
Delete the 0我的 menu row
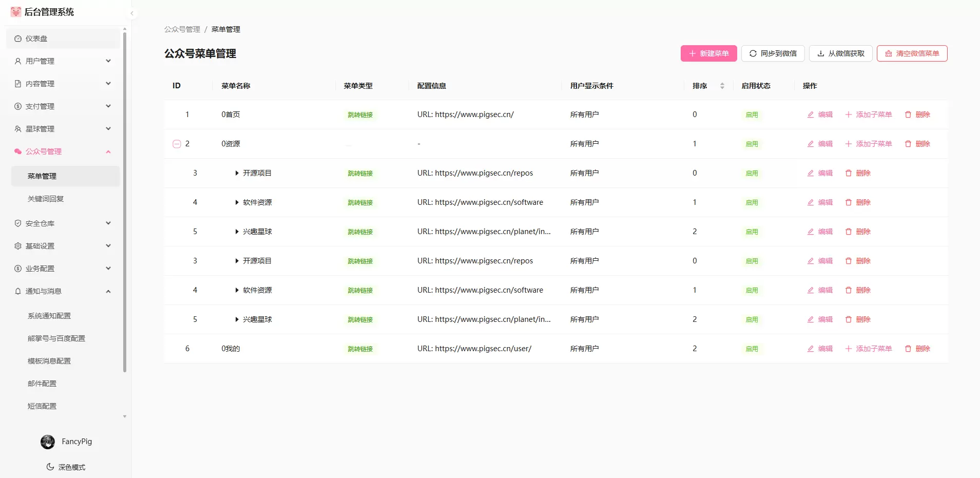(x=917, y=349)
